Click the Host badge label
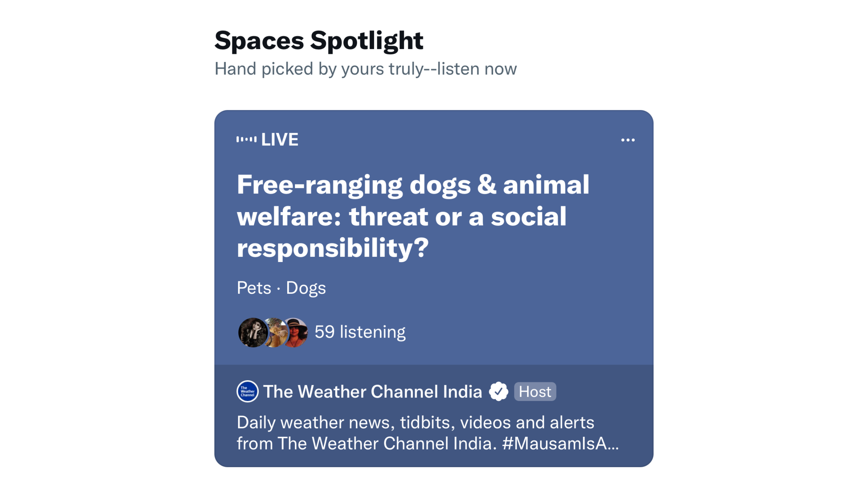This screenshot has height=488, width=868. [x=535, y=392]
